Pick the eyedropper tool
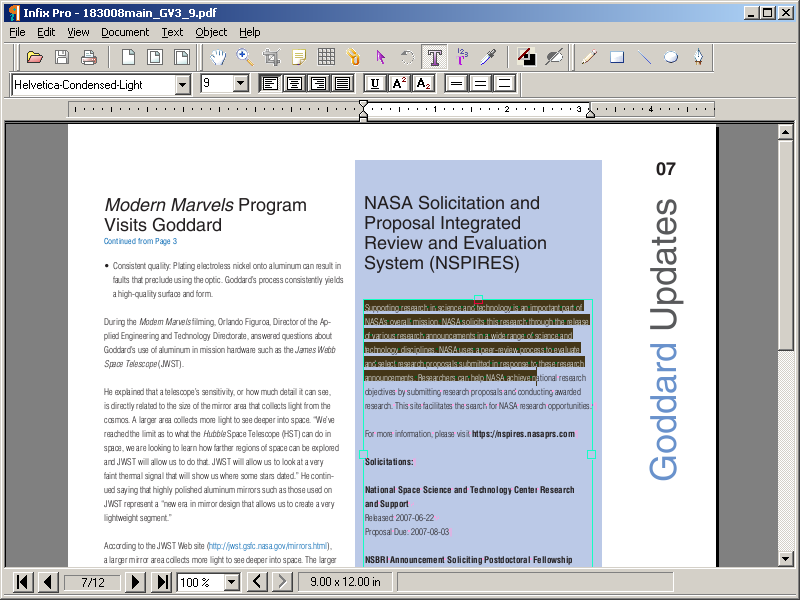 pyautogui.click(x=488, y=57)
